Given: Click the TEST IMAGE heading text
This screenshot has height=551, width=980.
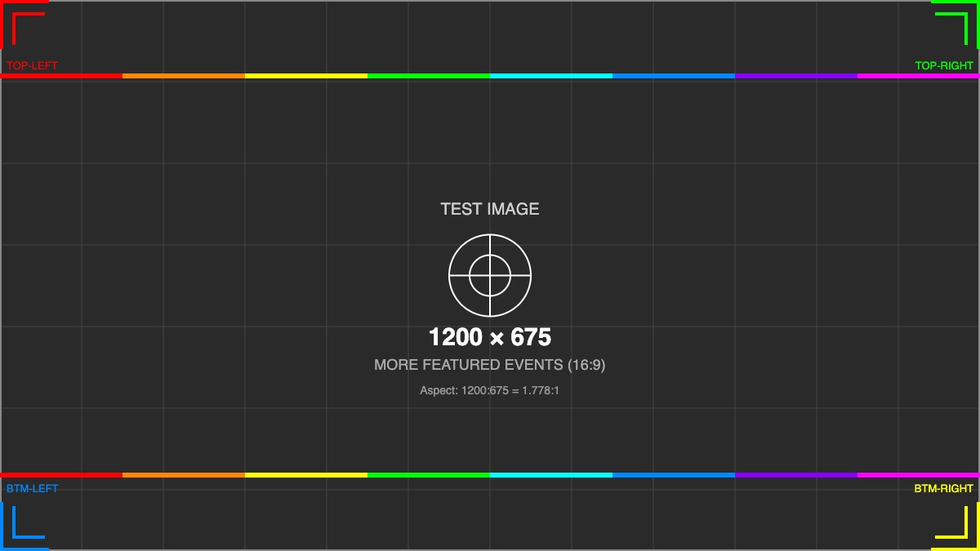Looking at the screenshot, I should pos(490,209).
